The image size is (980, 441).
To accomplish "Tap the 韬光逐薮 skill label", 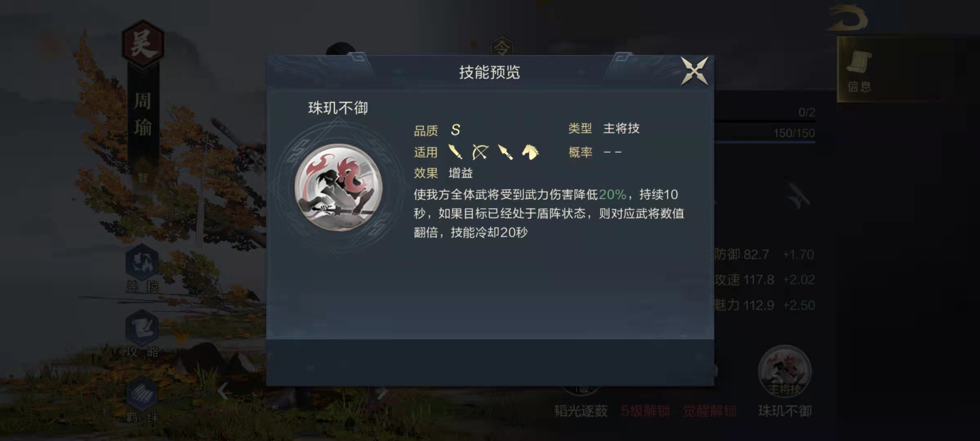I will coord(581,411).
